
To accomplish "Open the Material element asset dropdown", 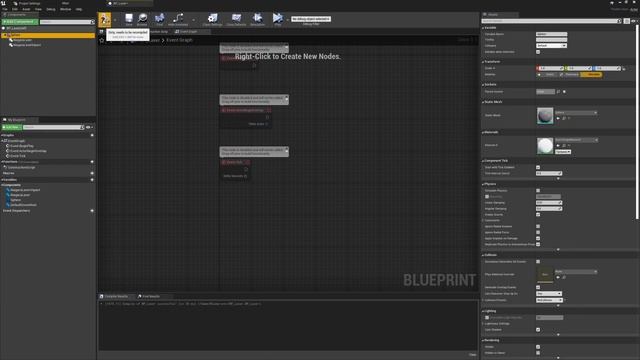I will 576,140.
